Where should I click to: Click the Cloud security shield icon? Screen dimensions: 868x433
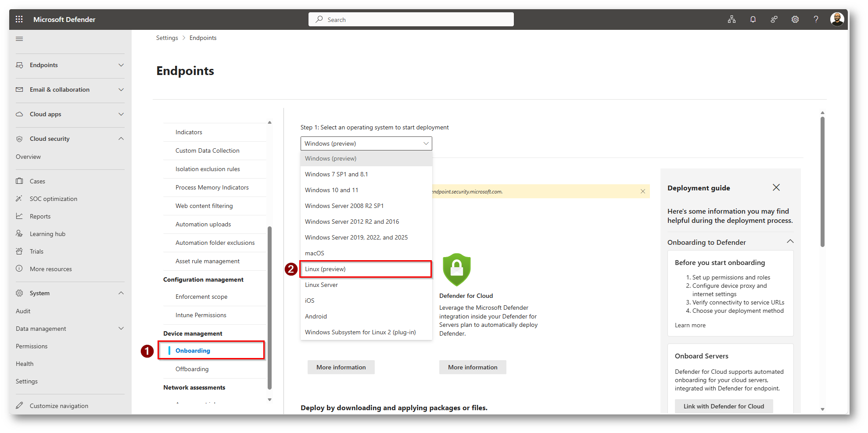pos(19,139)
